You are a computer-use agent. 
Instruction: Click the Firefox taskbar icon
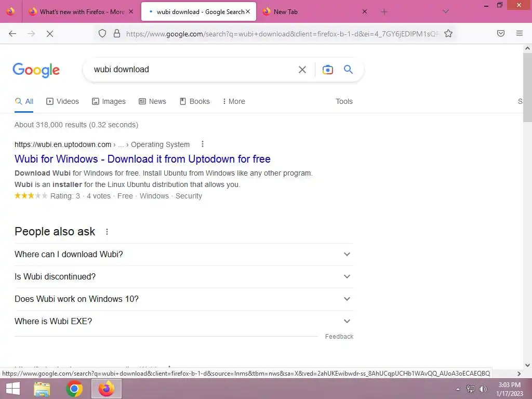(x=107, y=389)
